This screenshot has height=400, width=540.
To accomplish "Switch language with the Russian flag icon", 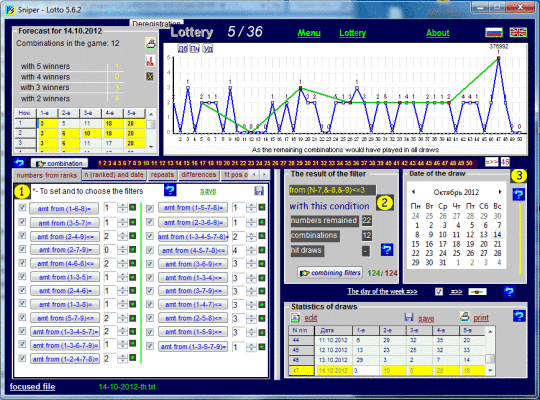I will tap(494, 32).
